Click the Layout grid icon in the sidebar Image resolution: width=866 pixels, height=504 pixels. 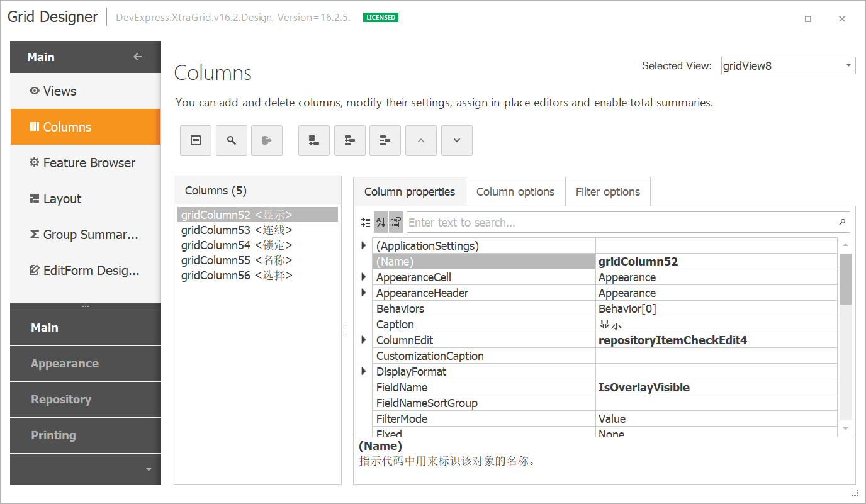pyautogui.click(x=35, y=198)
